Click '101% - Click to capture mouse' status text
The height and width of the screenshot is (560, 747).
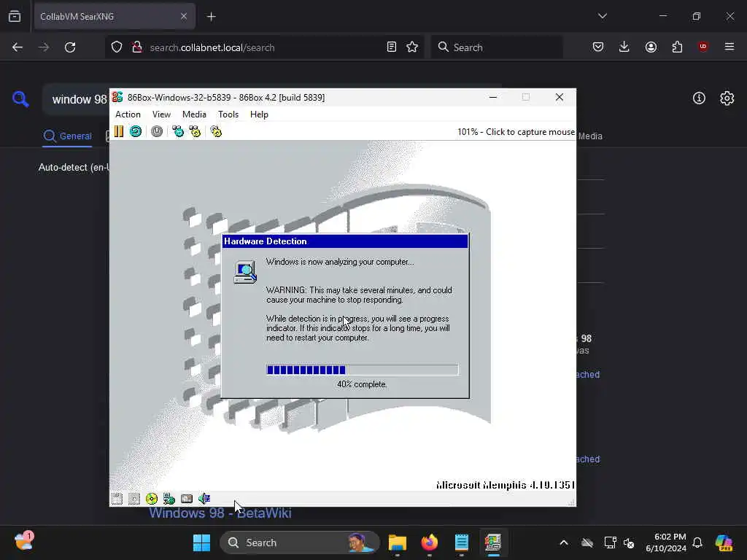coord(516,132)
